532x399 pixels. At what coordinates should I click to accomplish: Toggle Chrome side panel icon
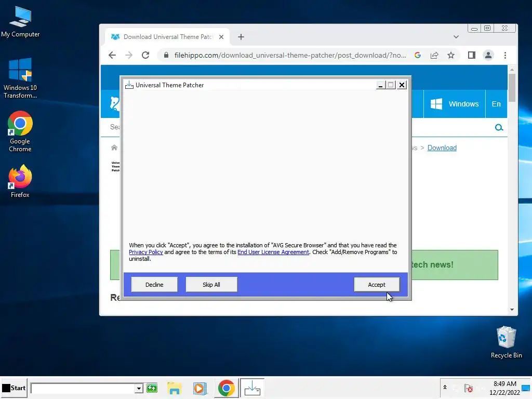(472, 55)
